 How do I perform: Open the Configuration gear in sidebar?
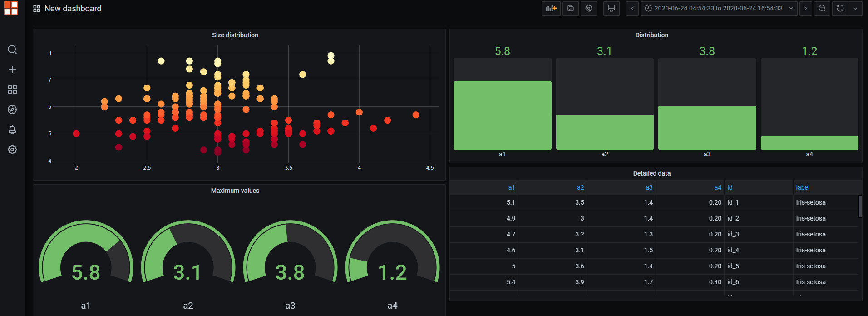pyautogui.click(x=12, y=150)
